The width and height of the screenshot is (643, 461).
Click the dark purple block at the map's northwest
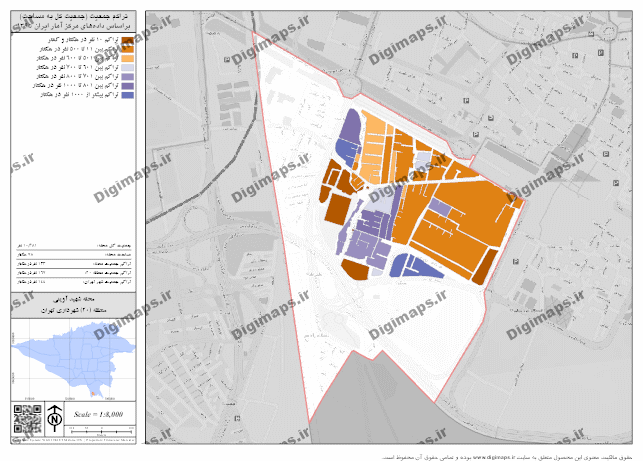tap(351, 125)
